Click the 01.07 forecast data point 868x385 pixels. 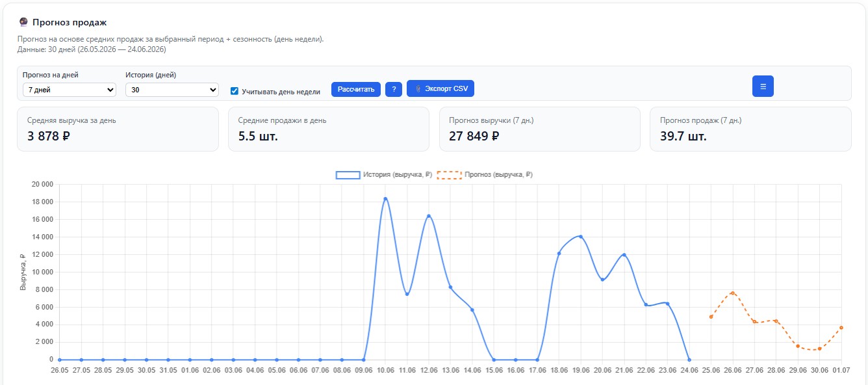tap(841, 328)
